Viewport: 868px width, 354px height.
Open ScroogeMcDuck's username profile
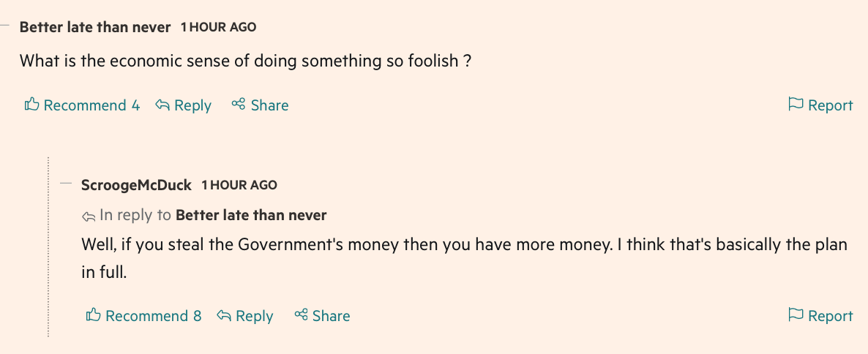136,185
